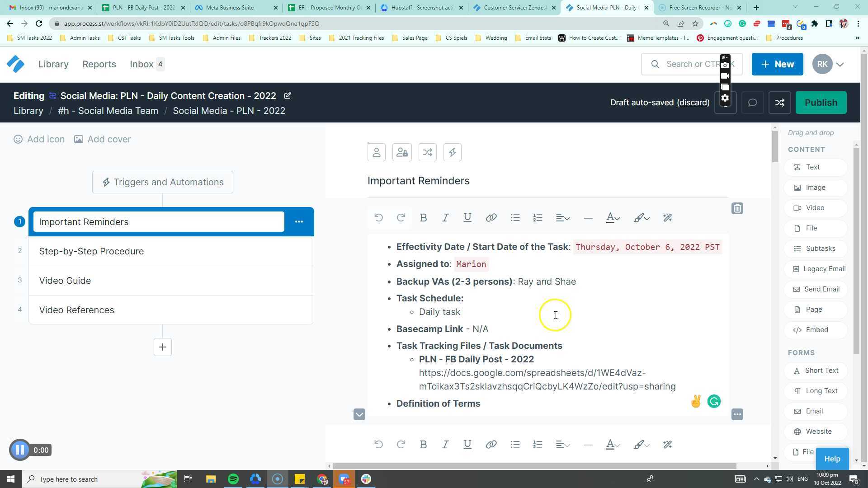Delete text widget with trash icon
This screenshot has height=488, width=868.
737,208
